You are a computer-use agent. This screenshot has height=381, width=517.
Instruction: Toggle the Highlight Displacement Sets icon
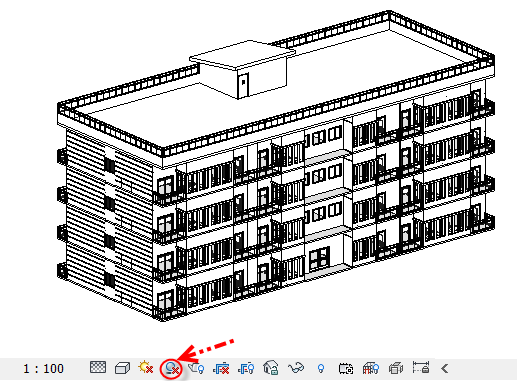pyautogui.click(x=396, y=369)
